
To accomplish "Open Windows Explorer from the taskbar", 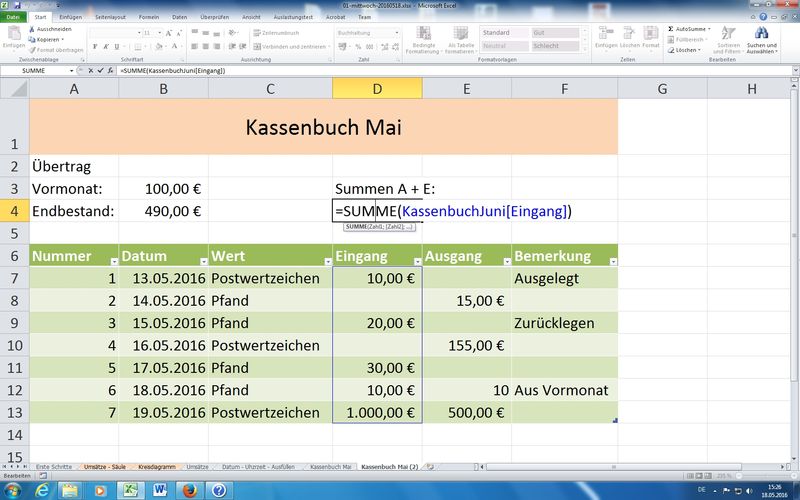I will 70,491.
